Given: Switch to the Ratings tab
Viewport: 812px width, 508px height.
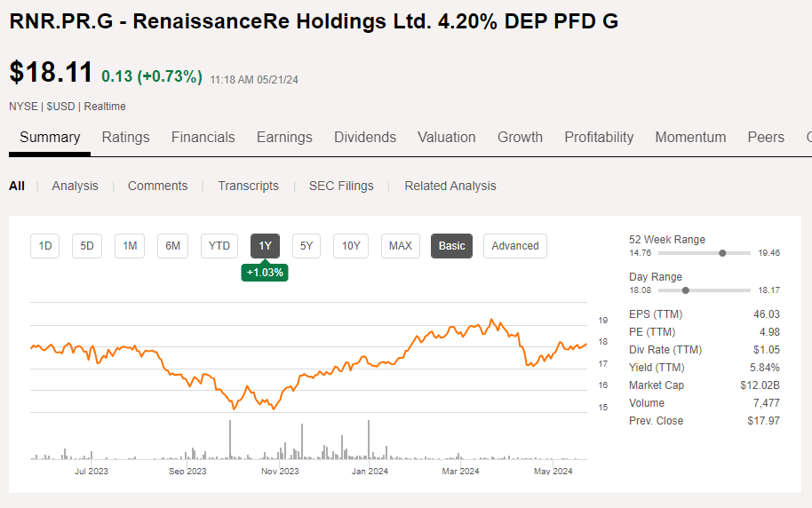Looking at the screenshot, I should click(125, 138).
